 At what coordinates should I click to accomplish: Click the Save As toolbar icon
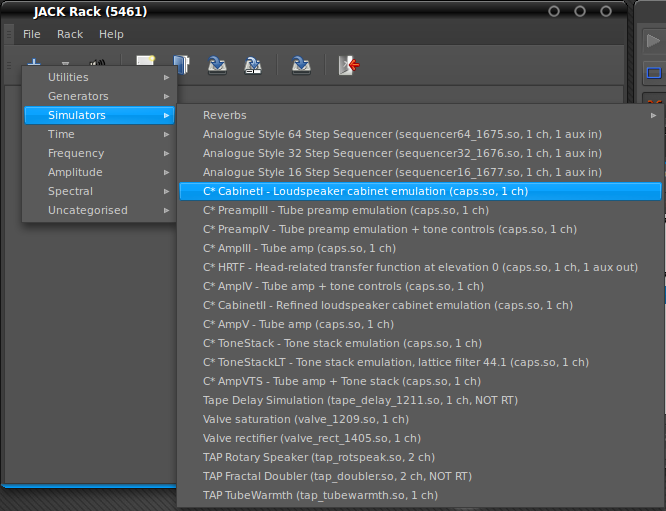253,65
